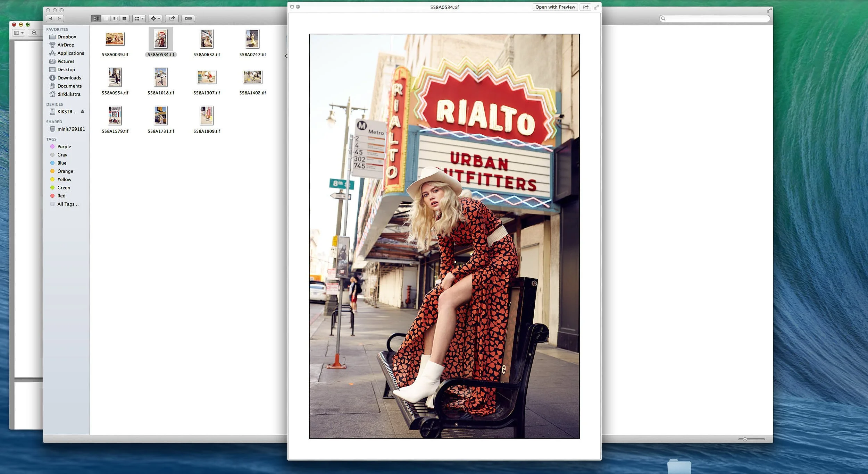This screenshot has height=474, width=868.
Task: Select the Blue tag
Action: tap(61, 163)
